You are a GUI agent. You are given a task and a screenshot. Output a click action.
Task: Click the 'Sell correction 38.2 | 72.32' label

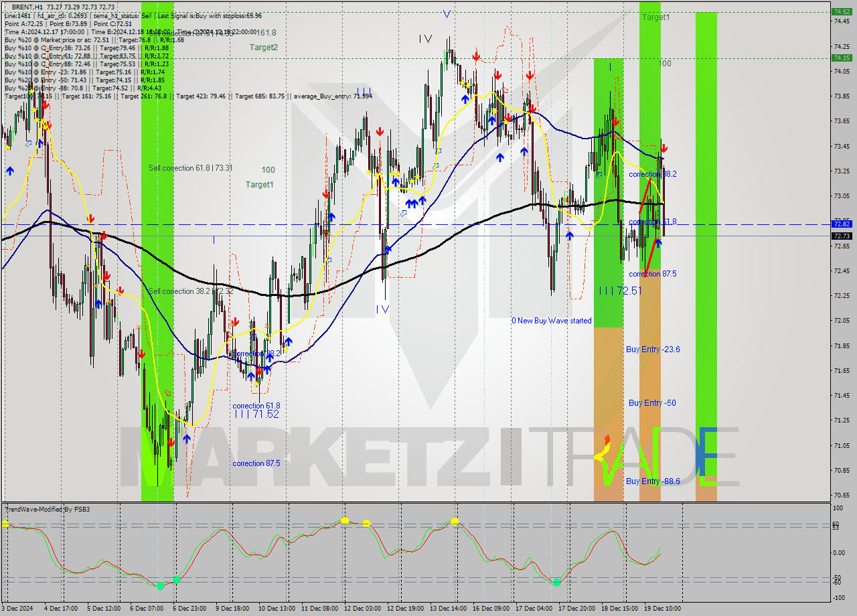[x=190, y=291]
